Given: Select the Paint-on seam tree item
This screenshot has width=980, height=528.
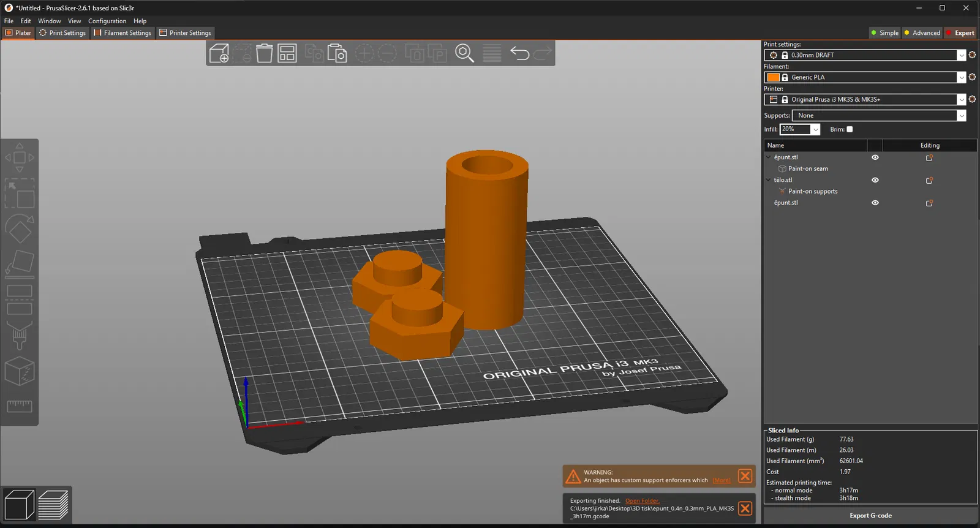Looking at the screenshot, I should coord(808,168).
